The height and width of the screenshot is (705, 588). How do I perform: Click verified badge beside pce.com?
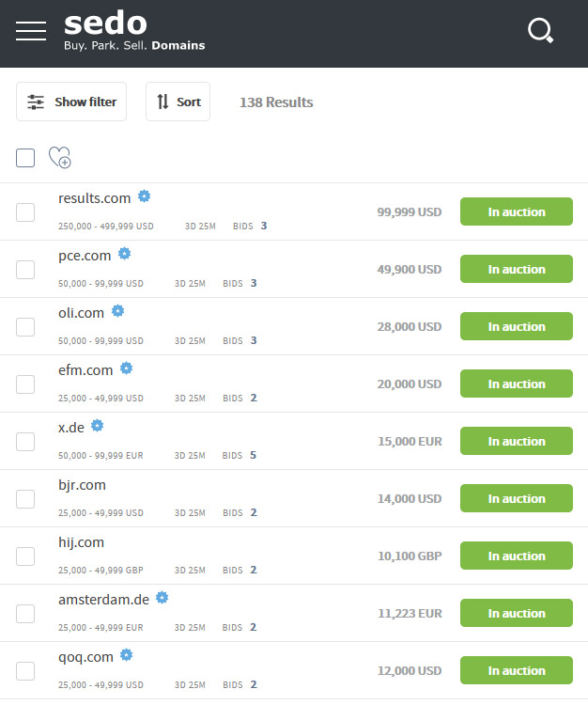[124, 254]
